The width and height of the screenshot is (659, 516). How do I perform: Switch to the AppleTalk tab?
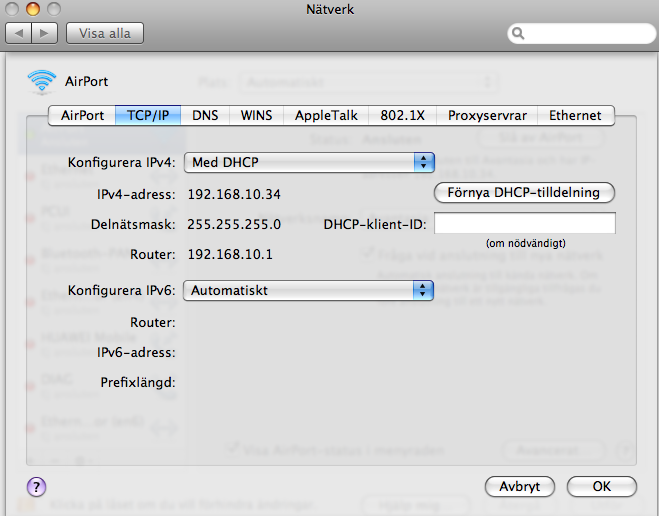tap(326, 116)
